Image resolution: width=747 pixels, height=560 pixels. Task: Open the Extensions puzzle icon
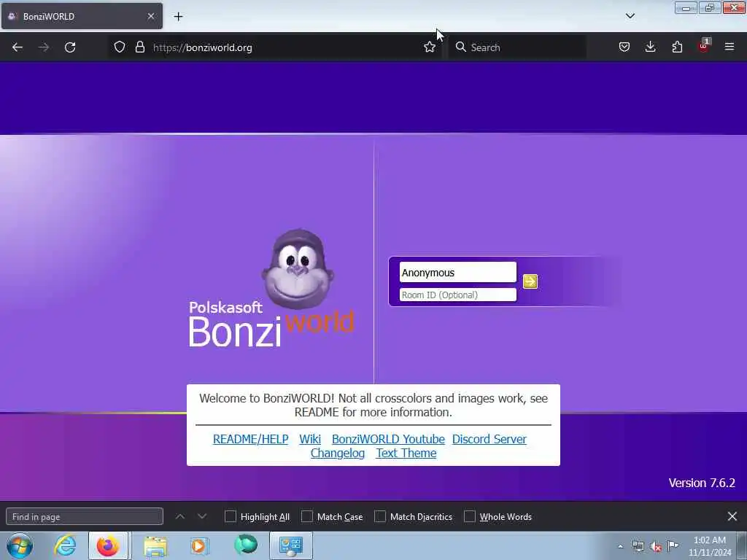click(x=677, y=47)
